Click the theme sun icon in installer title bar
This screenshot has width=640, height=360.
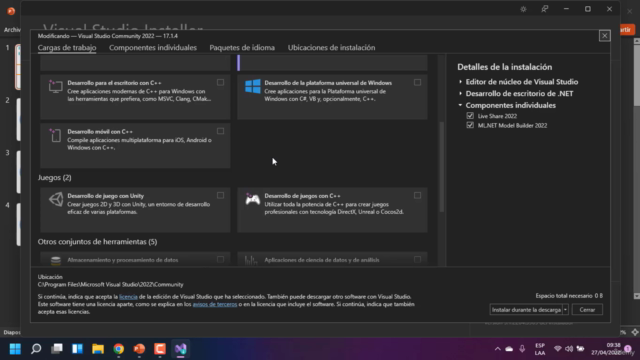[x=523, y=9]
